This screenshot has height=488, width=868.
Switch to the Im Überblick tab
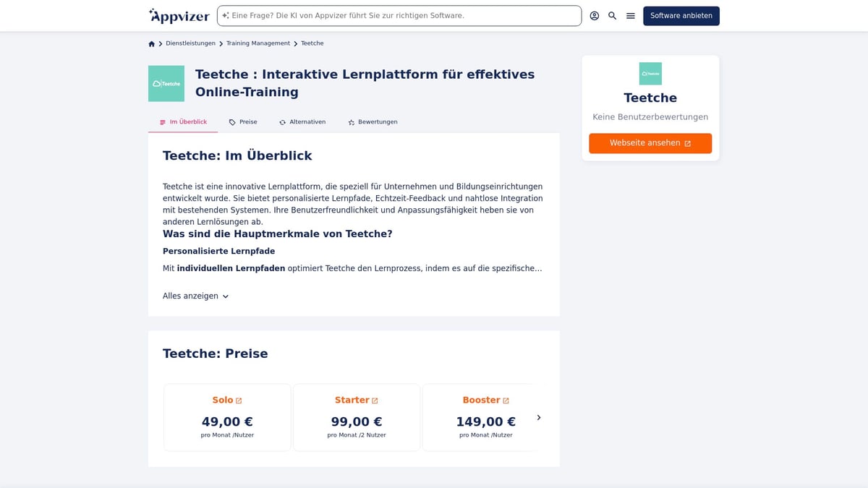click(183, 122)
